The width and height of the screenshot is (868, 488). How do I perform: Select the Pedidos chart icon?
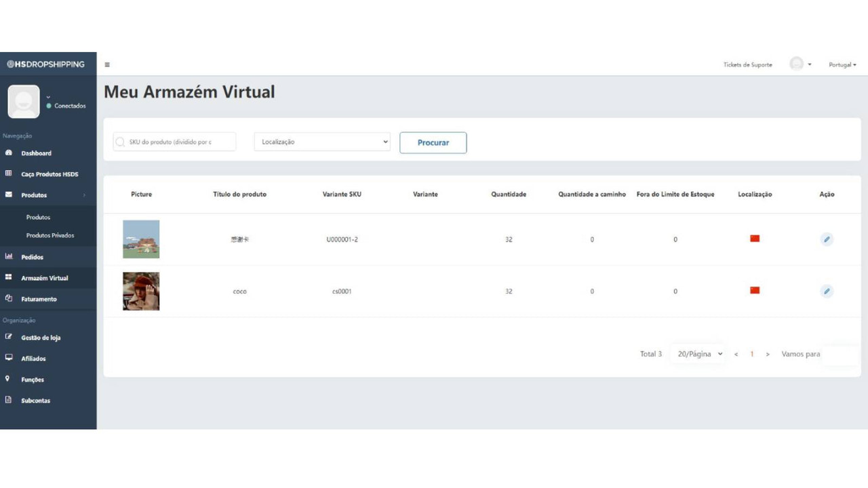point(9,257)
